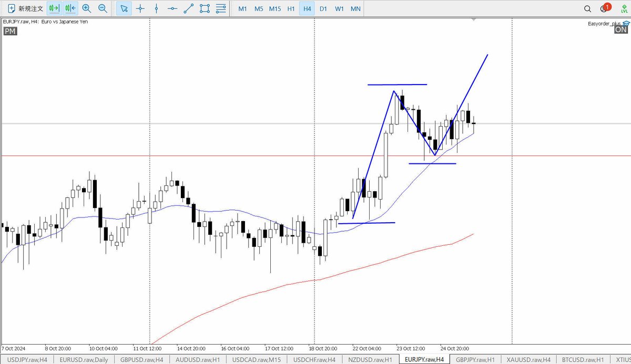Click the green LVL icon
631x364 pixels.
[623, 9]
